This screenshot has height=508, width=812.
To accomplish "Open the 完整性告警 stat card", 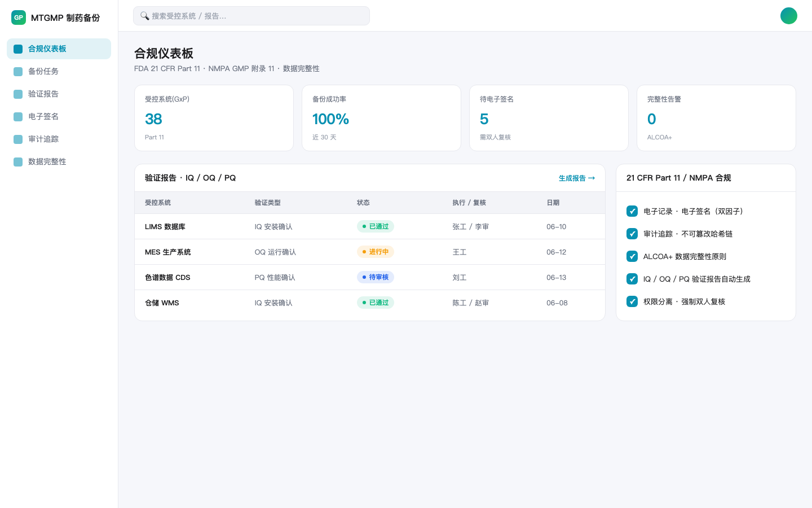I will 716,118.
